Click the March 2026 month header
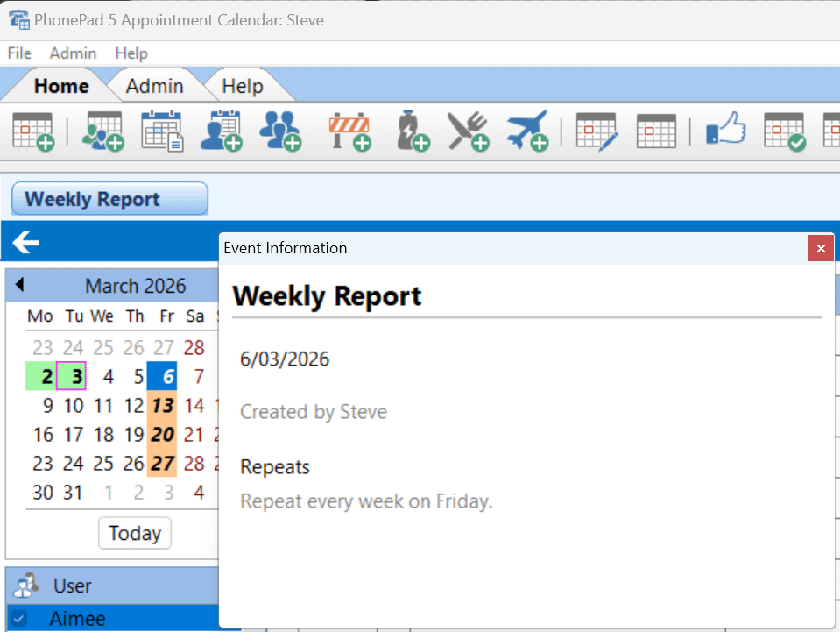Viewport: 840px width, 632px height. click(136, 286)
